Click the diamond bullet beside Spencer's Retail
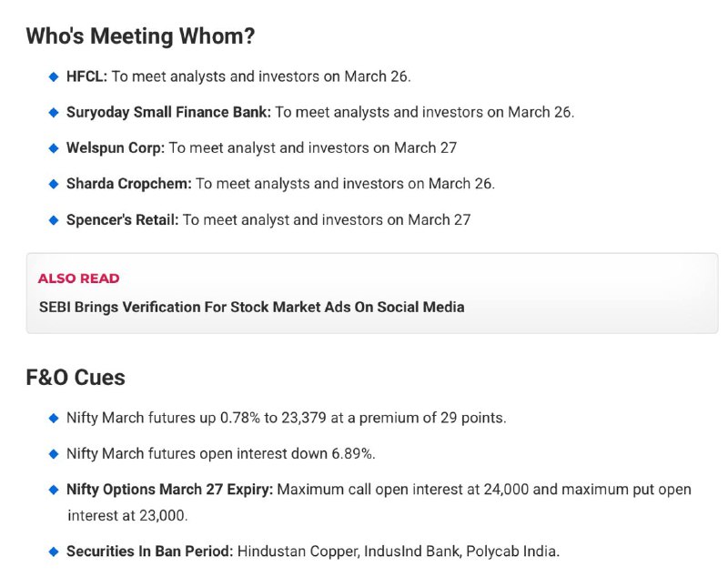 pyautogui.click(x=54, y=220)
